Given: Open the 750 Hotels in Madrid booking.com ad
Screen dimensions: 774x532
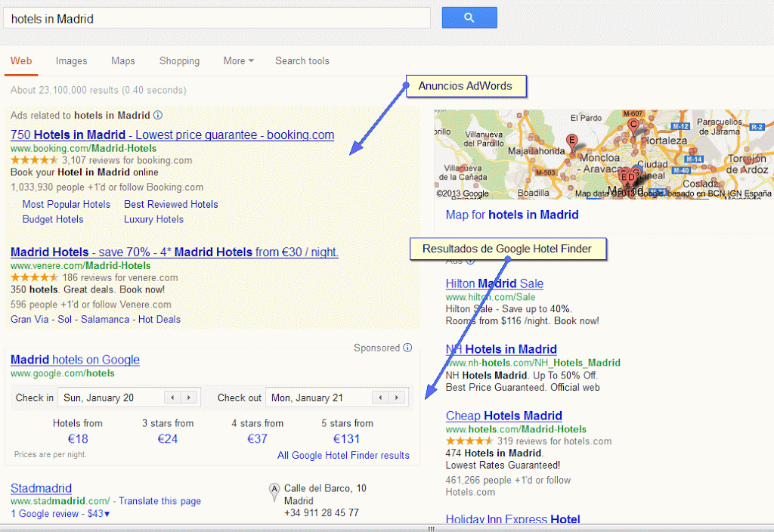Looking at the screenshot, I should pyautogui.click(x=172, y=135).
